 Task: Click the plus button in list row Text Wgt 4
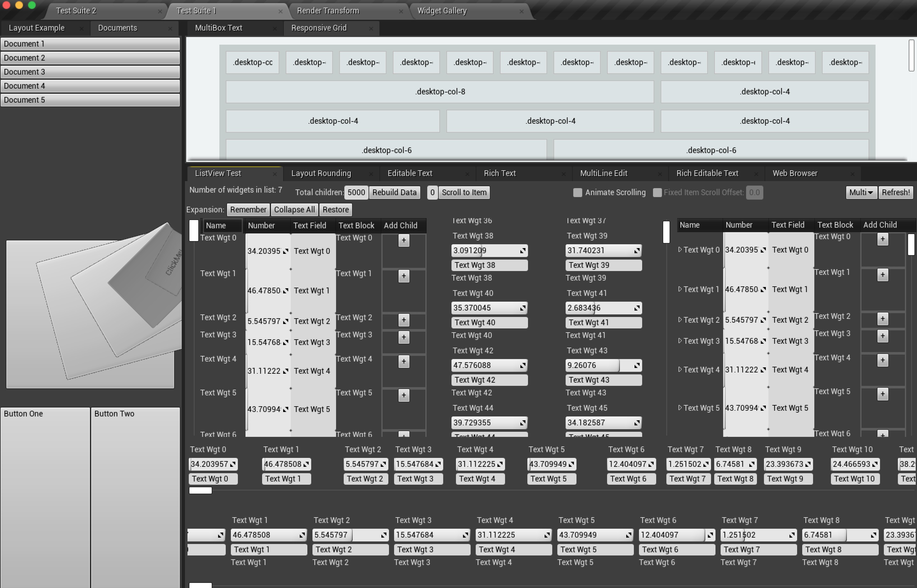pyautogui.click(x=404, y=362)
